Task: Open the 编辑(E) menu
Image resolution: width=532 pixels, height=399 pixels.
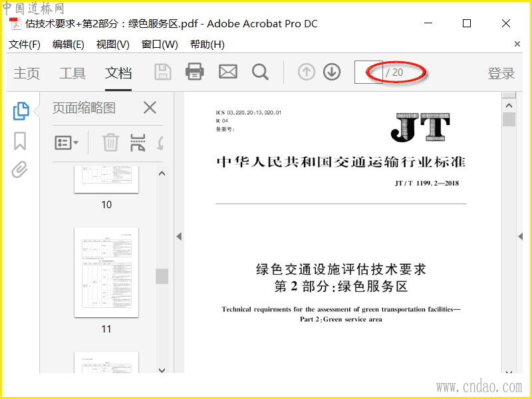Action: (x=68, y=45)
